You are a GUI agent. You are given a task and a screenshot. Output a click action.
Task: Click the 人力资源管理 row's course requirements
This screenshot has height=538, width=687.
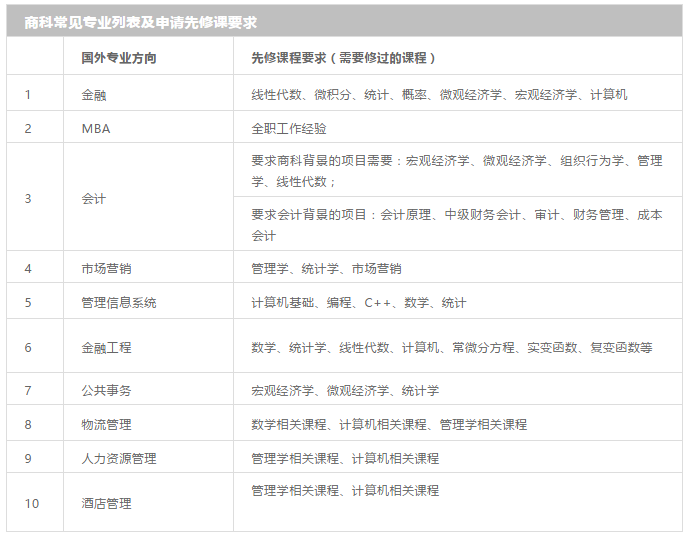345,458
